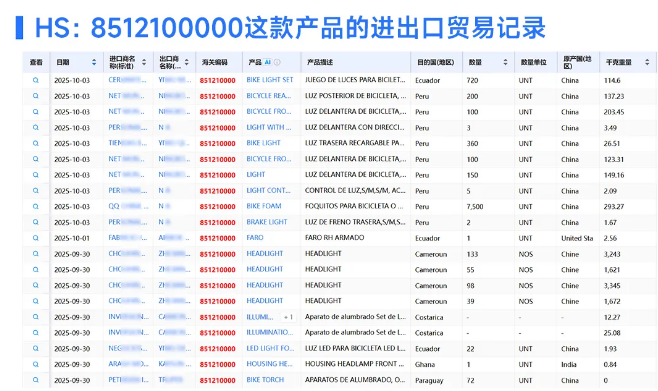Image resolution: width=658 pixels, height=391 pixels.
Task: Select description JUEGO DE LUCES PARA BICICLET...
Action: tap(355, 80)
